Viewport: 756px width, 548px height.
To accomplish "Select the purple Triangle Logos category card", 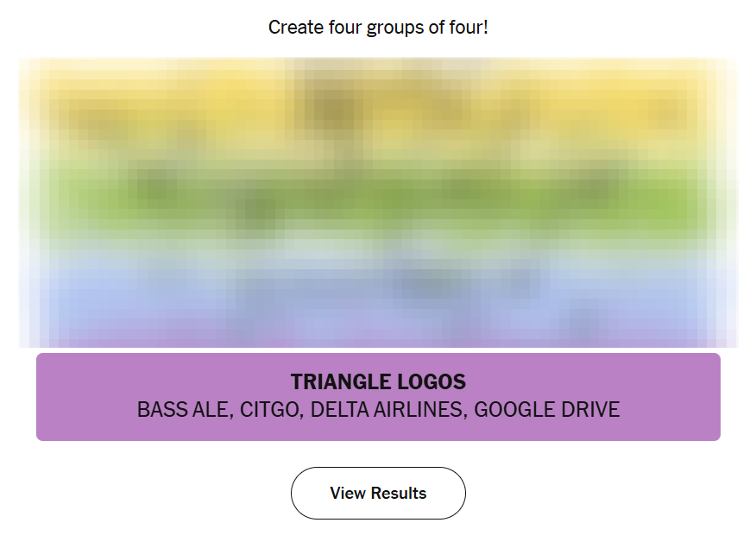I will [x=378, y=397].
